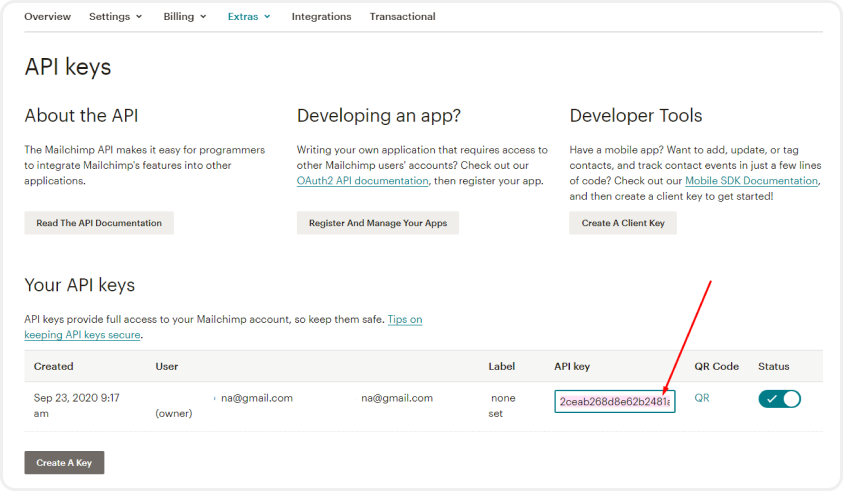843x491 pixels.
Task: Click the Label column header
Action: [502, 366]
